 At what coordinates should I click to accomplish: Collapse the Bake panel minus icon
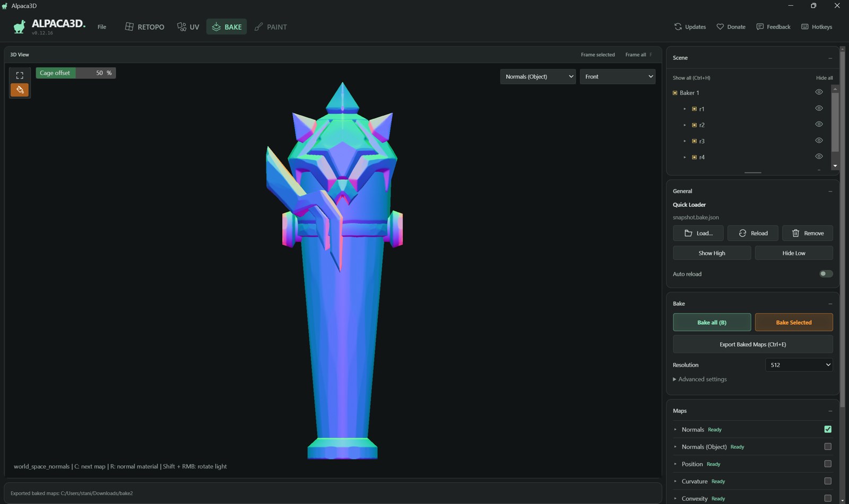(x=830, y=303)
